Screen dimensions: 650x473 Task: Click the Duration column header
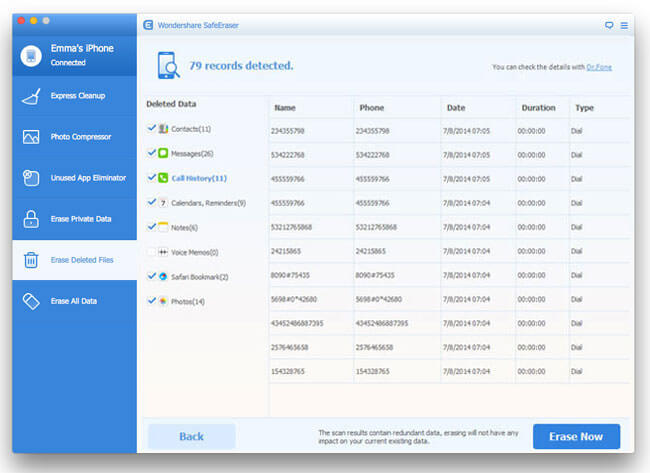pos(538,108)
